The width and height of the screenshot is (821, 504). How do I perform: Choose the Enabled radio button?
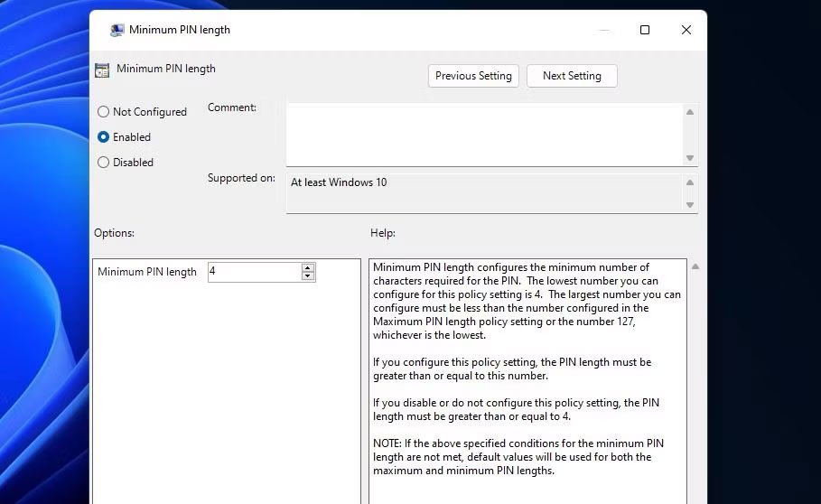point(104,137)
